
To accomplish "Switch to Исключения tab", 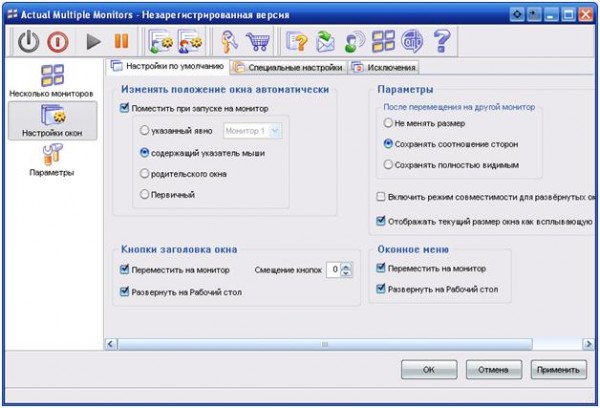I will [384, 67].
